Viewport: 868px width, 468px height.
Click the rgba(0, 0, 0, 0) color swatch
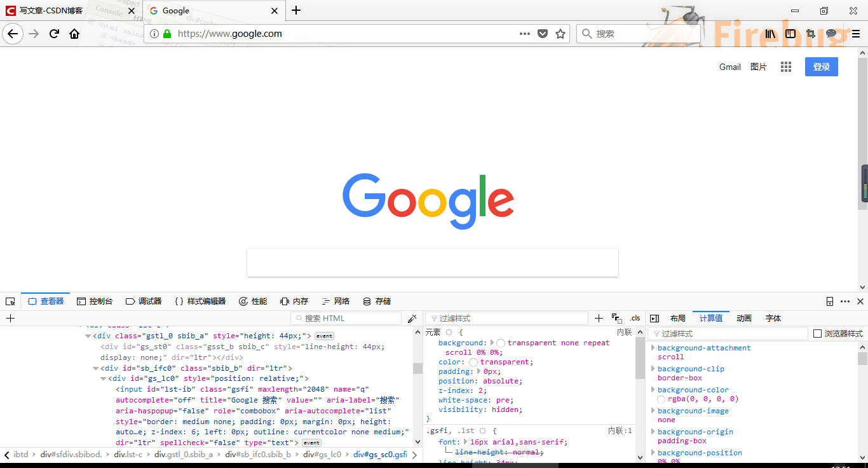[x=661, y=399]
